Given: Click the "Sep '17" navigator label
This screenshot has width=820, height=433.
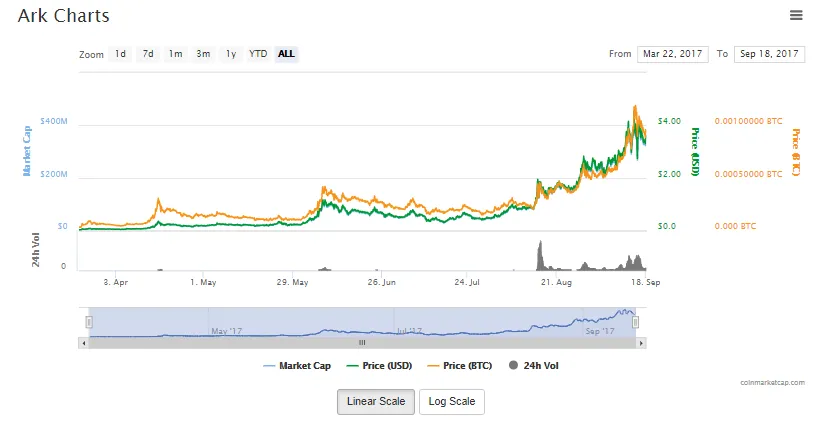Looking at the screenshot, I should (600, 331).
